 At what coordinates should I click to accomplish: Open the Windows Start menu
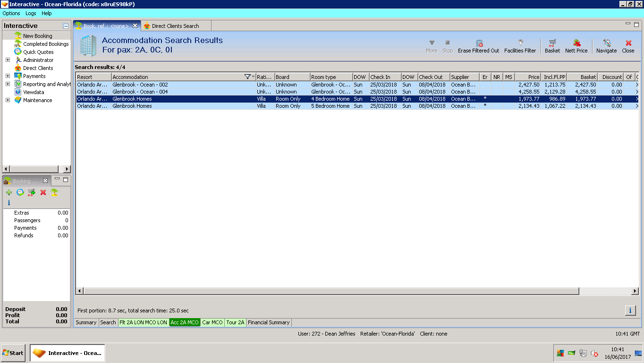(x=13, y=353)
